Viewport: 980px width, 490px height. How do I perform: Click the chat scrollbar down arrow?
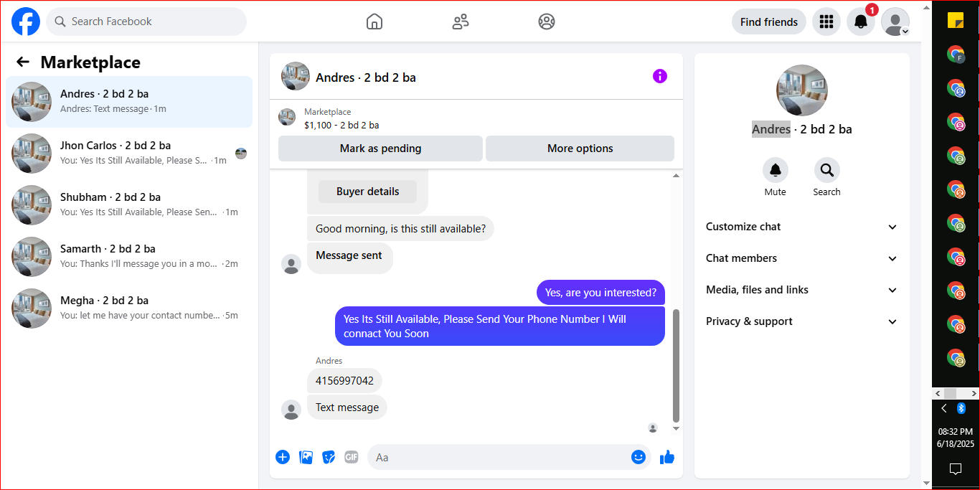[x=676, y=428]
